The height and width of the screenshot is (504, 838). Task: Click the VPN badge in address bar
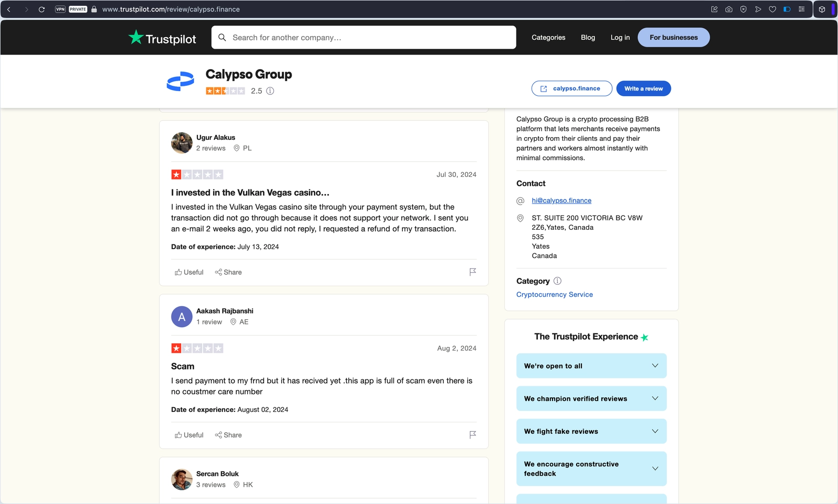pos(60,9)
